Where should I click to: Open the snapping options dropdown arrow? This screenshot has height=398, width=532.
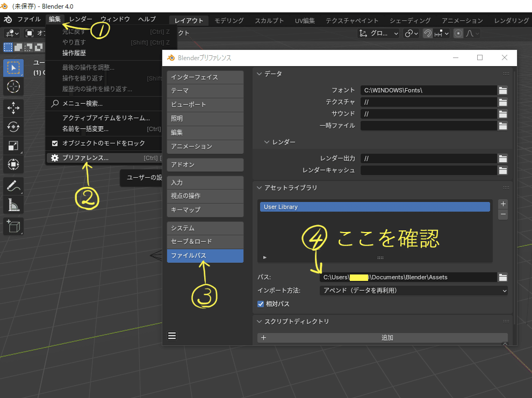tap(442, 33)
